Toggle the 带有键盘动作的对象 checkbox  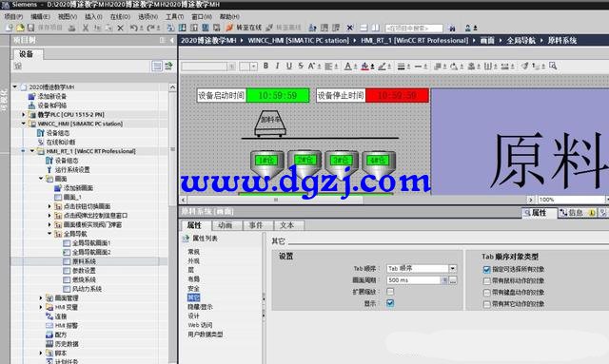pos(487,293)
